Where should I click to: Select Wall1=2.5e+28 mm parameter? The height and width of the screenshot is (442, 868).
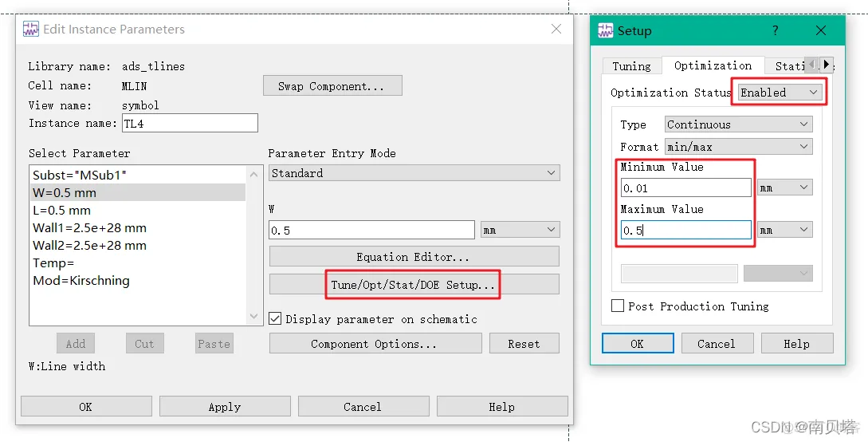tap(137, 227)
